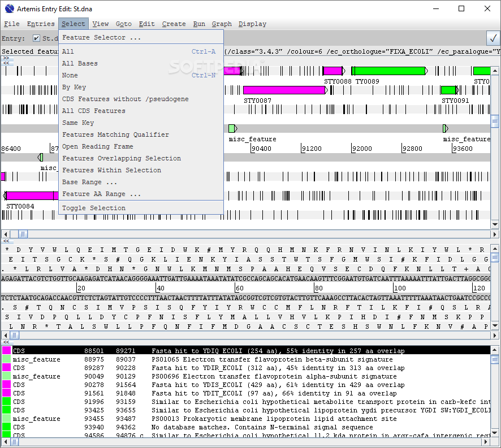Click feature list scrollbar down arrow
Screen dimensions: 501x448
coord(494,433)
